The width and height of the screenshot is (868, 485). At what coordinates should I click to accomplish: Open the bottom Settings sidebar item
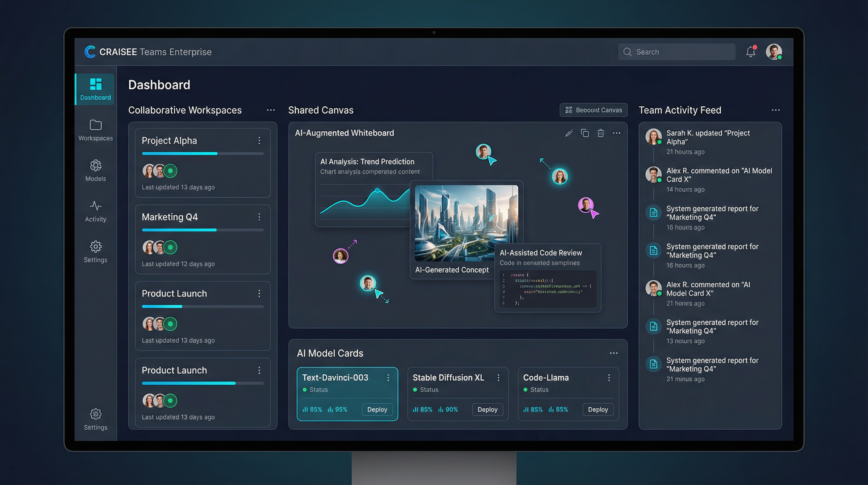(x=95, y=419)
